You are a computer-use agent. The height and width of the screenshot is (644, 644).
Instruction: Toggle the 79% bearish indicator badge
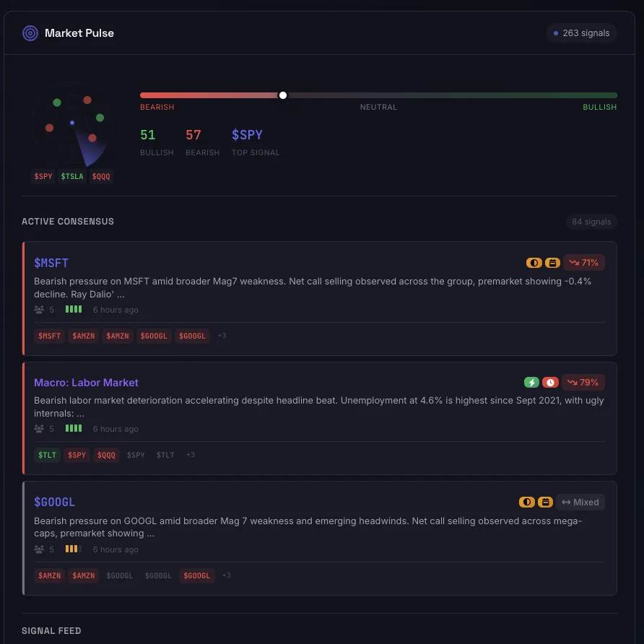pos(583,382)
